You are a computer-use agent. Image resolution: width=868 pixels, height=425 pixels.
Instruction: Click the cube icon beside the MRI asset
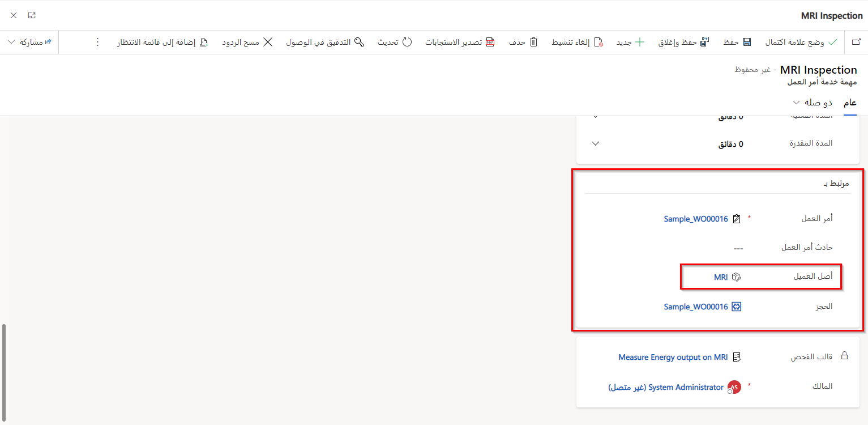(x=737, y=277)
